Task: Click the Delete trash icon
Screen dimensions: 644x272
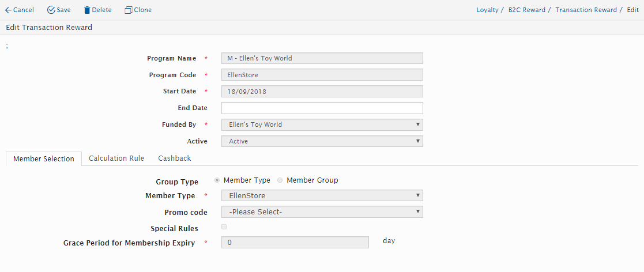Action: [87, 10]
